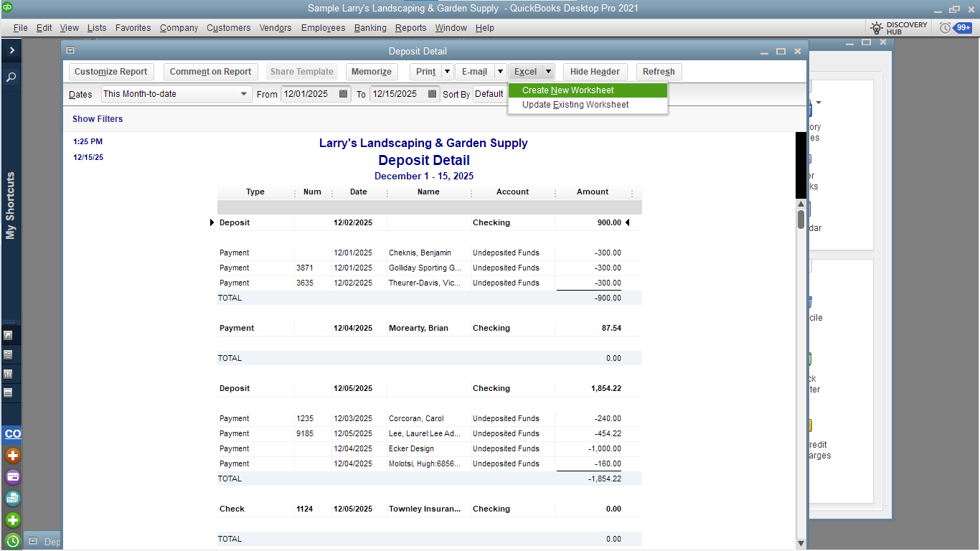Click the Open Windows icon in sidebar
980x551 pixels.
(x=9, y=393)
